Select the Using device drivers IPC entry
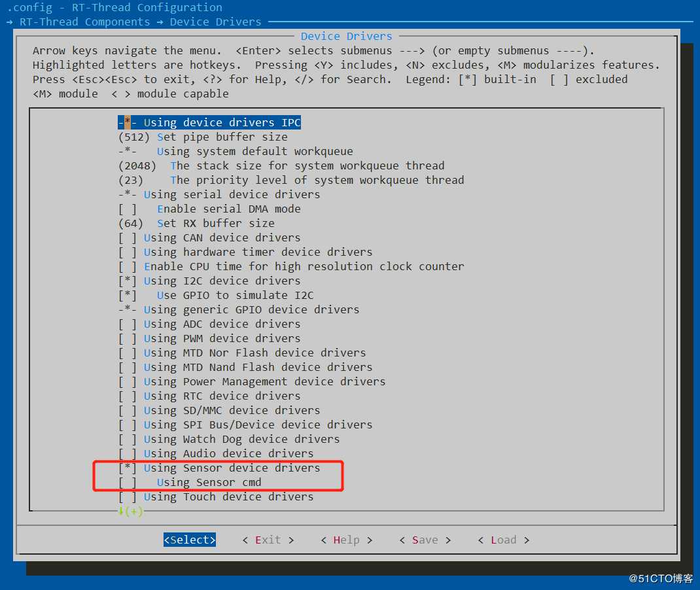700x590 pixels. click(x=209, y=122)
